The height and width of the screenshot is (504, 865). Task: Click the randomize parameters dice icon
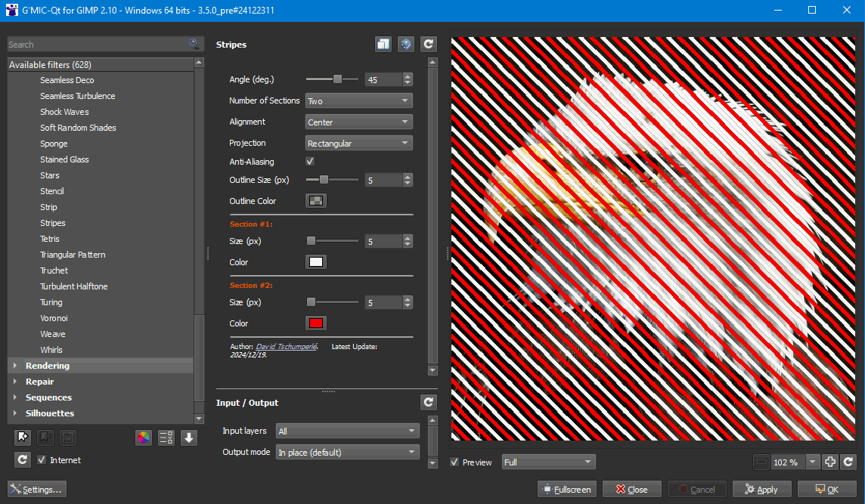pos(406,44)
